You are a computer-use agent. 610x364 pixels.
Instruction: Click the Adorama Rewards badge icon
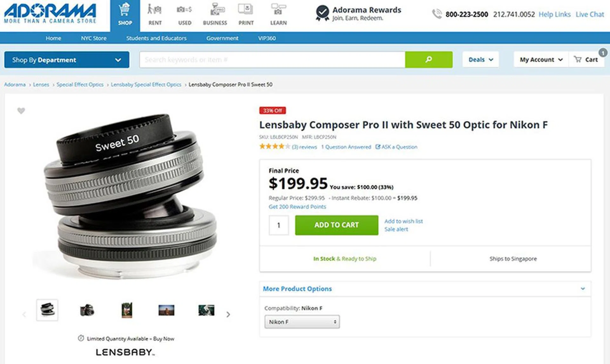322,13
